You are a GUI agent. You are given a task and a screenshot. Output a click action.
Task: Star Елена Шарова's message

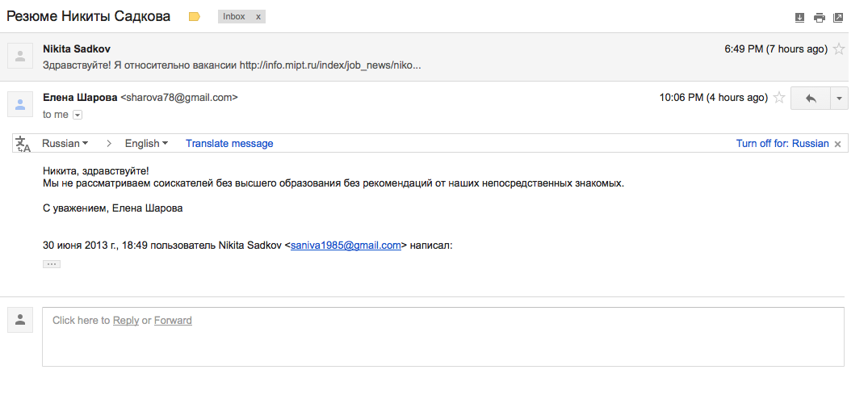tap(779, 98)
